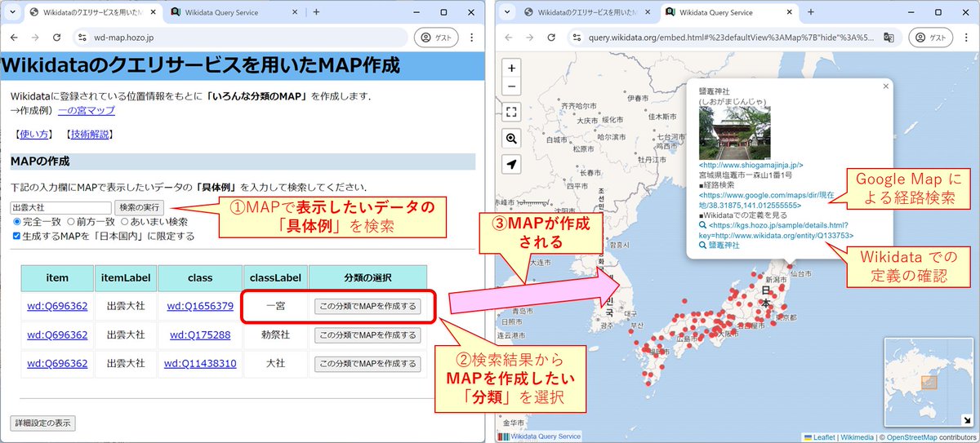980x443 pixels.
Task: Open tab search chevron in left browser window
Action: (14, 12)
